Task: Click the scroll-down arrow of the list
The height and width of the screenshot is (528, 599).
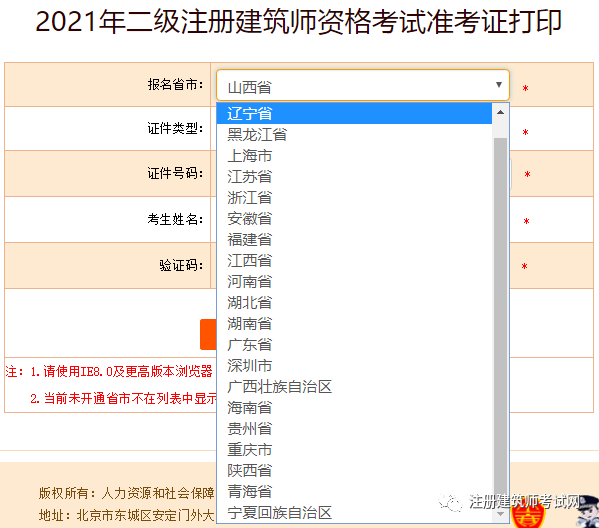Action: (500, 514)
